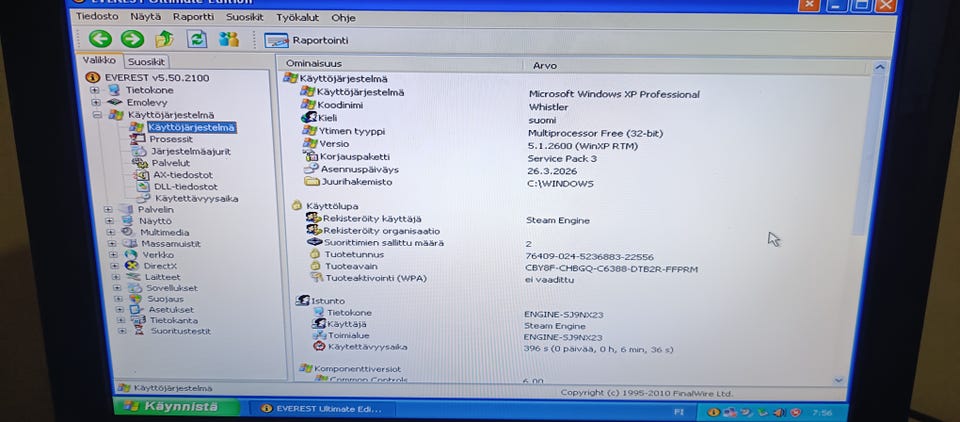Click the FI language indicator in taskbar
The width and height of the screenshot is (960, 422).
pos(678,412)
